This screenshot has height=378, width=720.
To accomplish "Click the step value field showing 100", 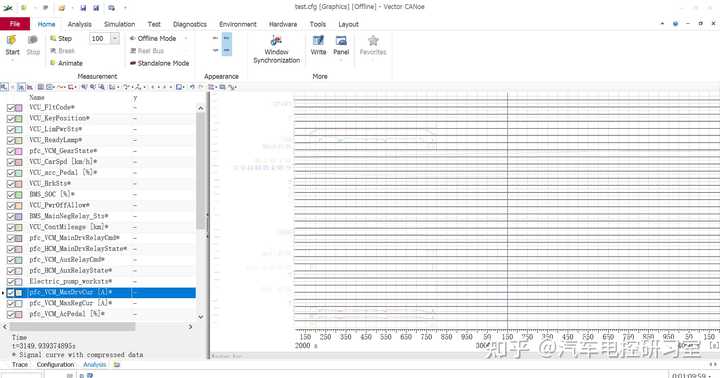I will [x=100, y=39].
